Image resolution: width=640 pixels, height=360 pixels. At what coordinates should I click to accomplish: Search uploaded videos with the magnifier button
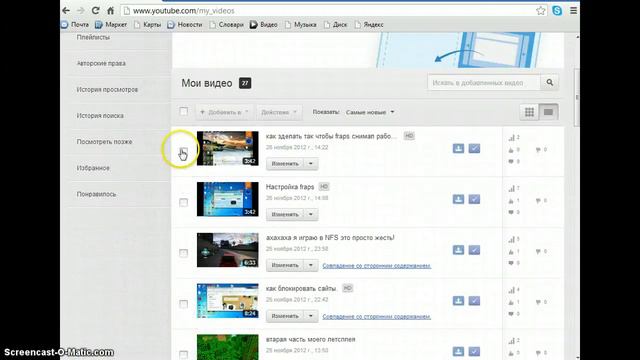click(550, 82)
